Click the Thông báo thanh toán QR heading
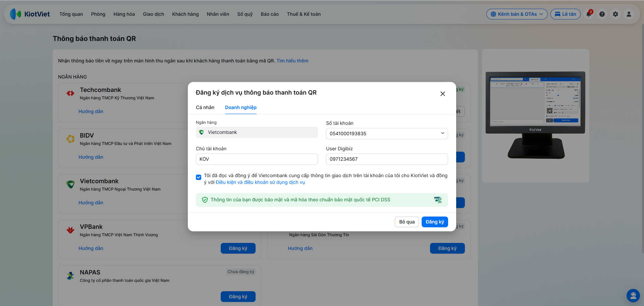The height and width of the screenshot is (306, 644). 94,39
